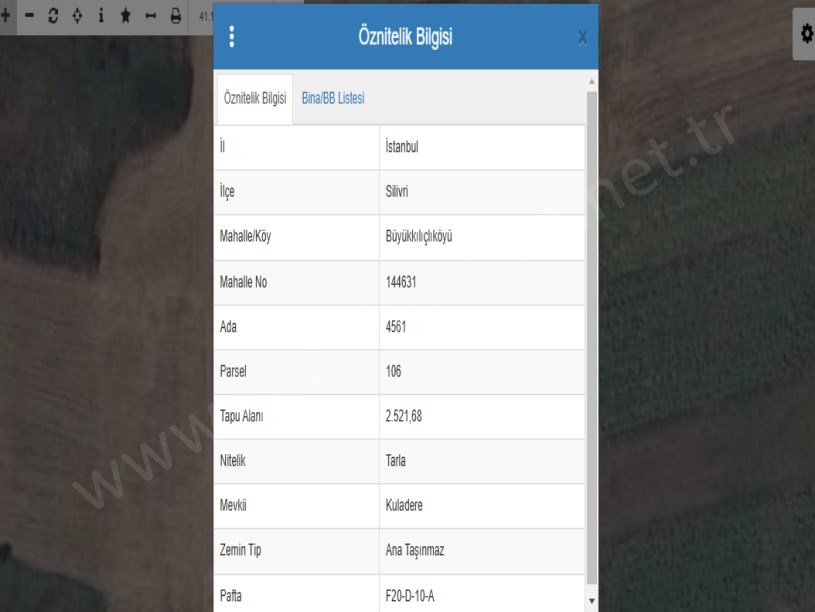Click the Ada value 4561

[x=396, y=327]
